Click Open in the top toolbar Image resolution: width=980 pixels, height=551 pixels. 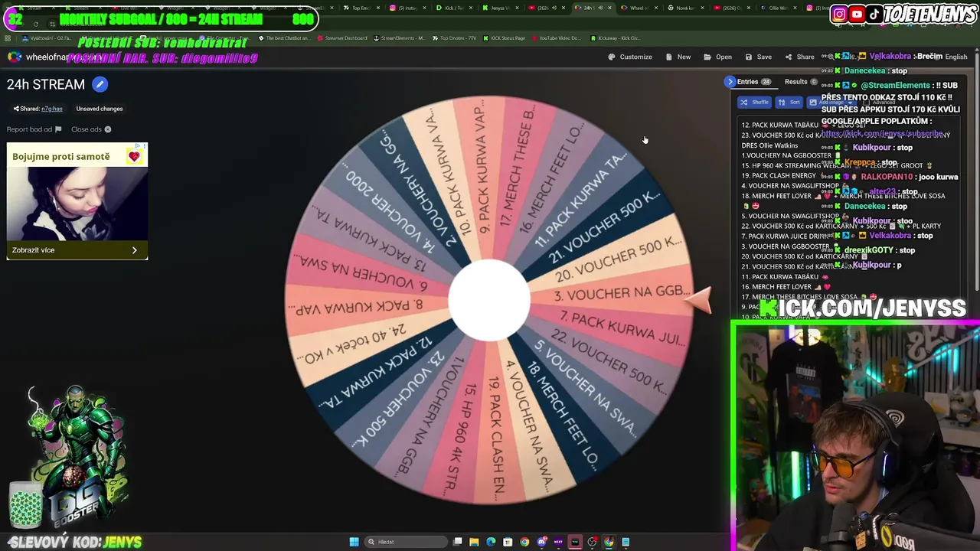pos(718,57)
